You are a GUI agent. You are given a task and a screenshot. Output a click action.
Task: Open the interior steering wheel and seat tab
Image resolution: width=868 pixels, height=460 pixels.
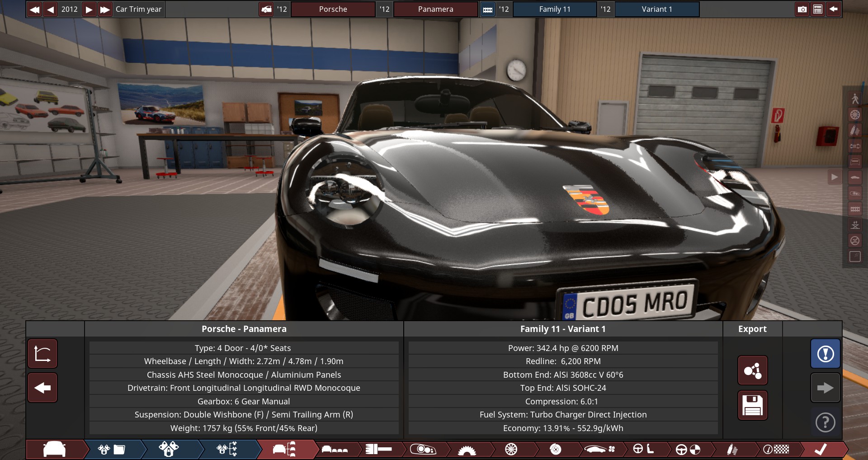(x=643, y=449)
